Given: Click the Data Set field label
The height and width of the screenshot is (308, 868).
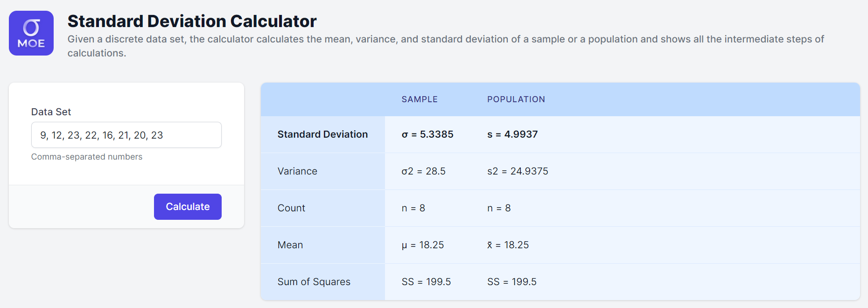Looking at the screenshot, I should tap(51, 112).
